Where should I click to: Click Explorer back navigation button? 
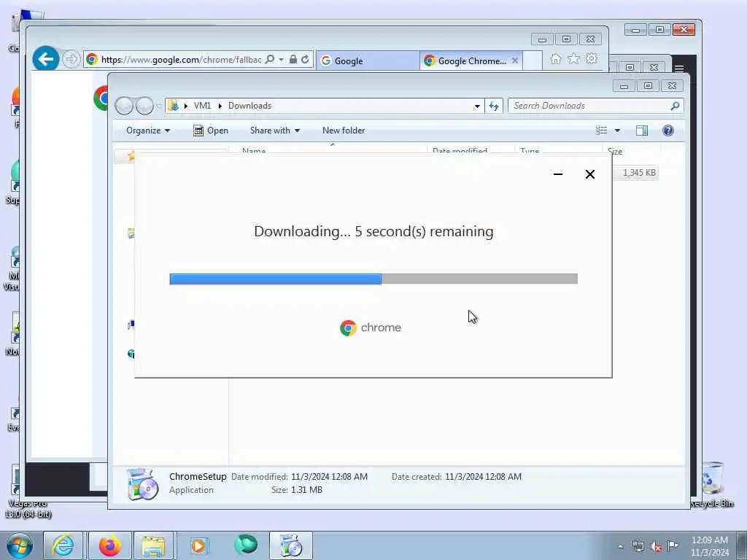click(124, 106)
